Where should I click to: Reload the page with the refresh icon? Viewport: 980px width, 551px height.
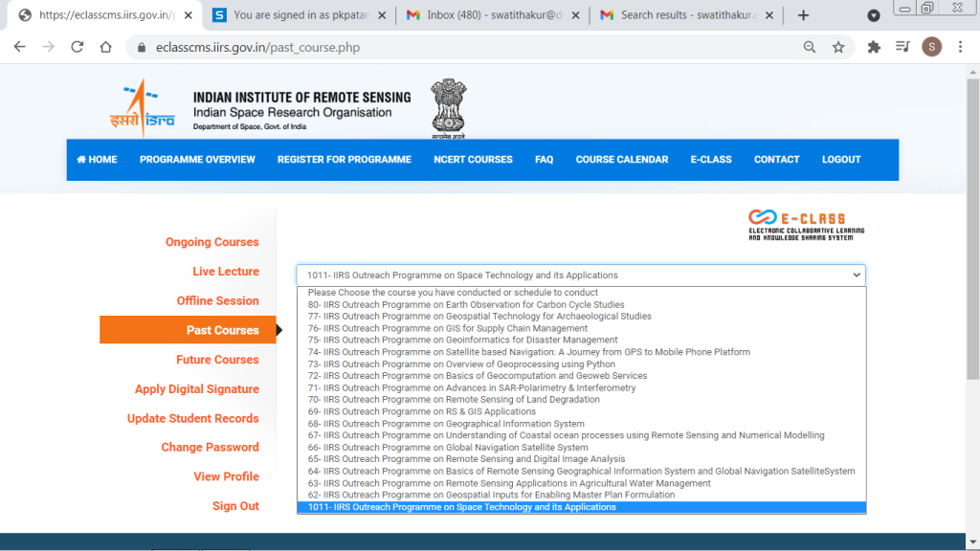coord(78,47)
